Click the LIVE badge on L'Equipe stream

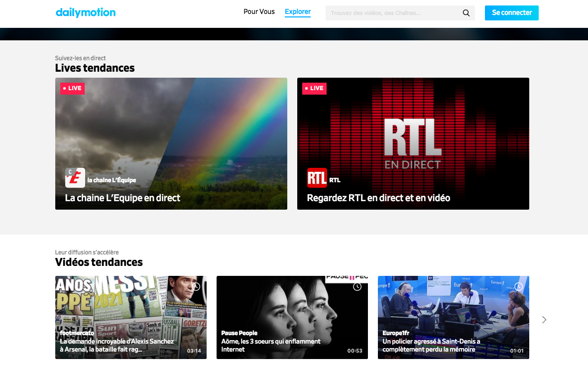click(72, 88)
